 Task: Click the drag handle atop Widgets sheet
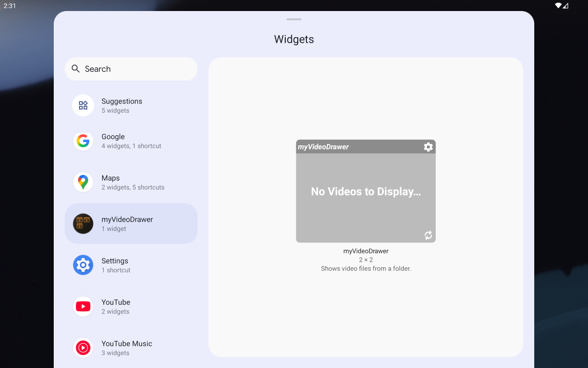(294, 19)
